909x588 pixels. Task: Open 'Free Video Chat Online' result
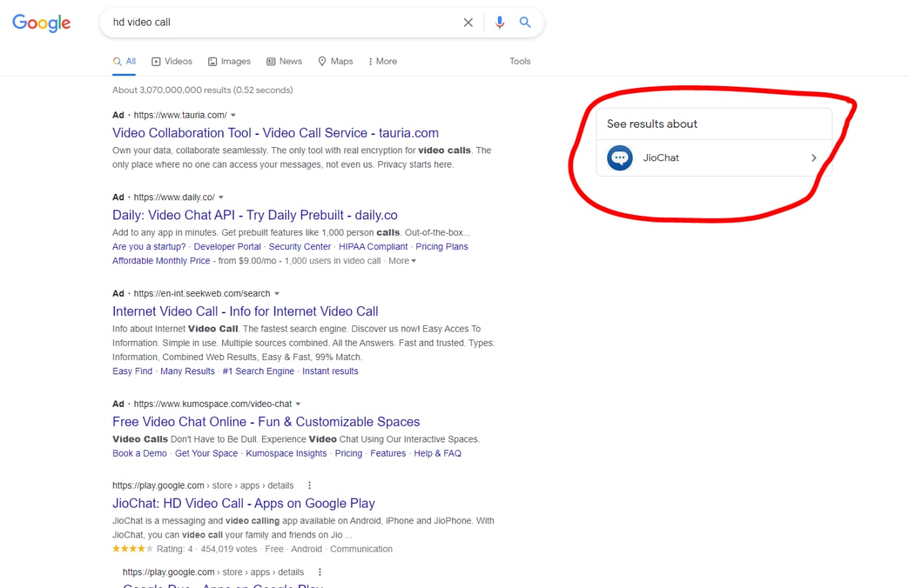click(266, 422)
